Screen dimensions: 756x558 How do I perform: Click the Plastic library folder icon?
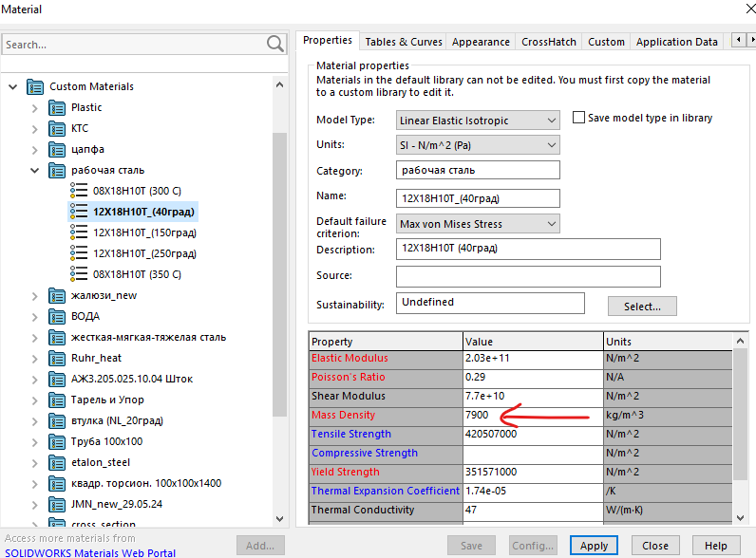pos(57,107)
